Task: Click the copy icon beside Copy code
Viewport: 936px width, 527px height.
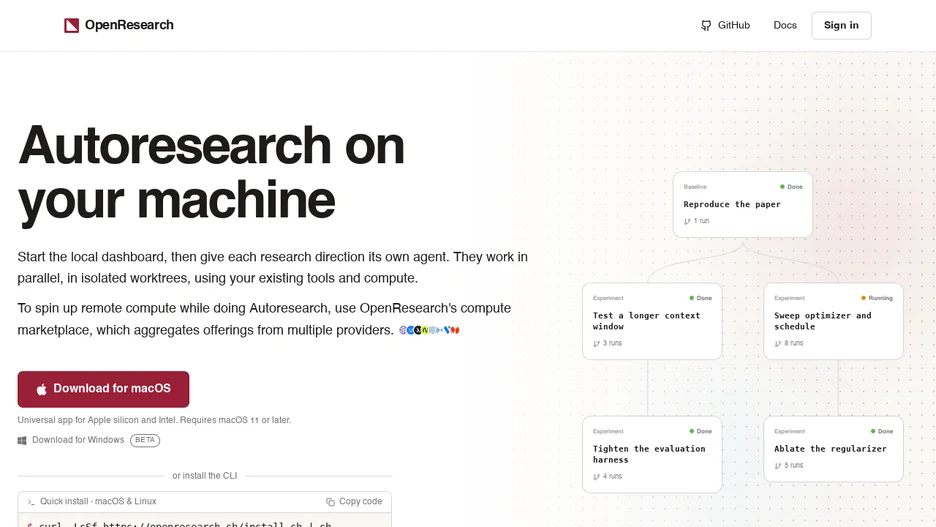Action: click(x=330, y=502)
